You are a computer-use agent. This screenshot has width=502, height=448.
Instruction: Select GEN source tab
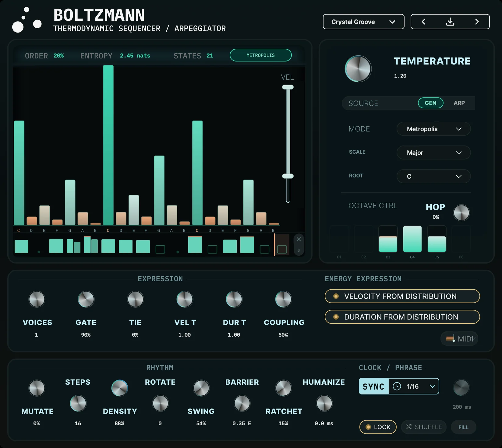pyautogui.click(x=430, y=103)
